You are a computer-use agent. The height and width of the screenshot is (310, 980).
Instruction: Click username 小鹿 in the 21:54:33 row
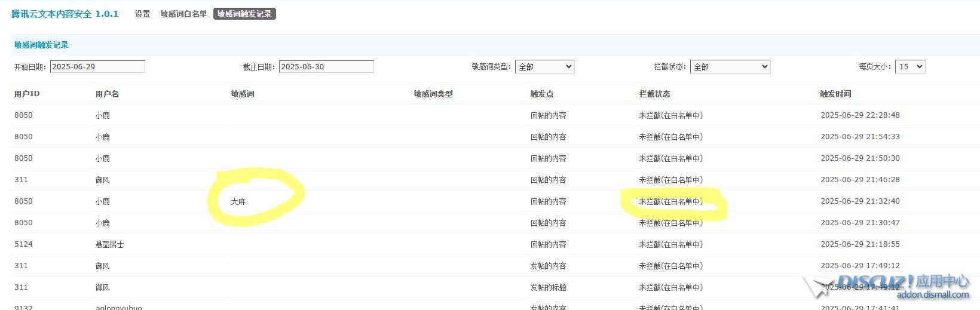(x=102, y=137)
